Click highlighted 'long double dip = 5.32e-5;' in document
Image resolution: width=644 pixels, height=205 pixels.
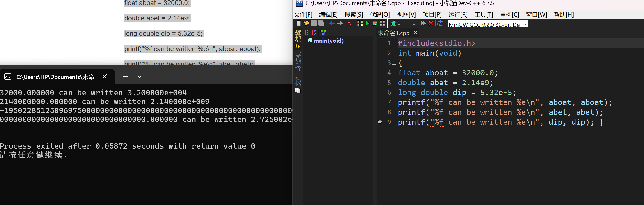click(x=164, y=33)
